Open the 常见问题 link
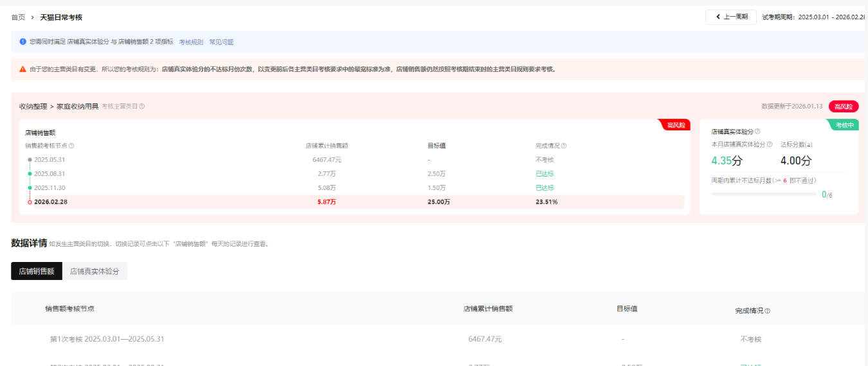The height and width of the screenshot is (366, 868). pos(221,42)
